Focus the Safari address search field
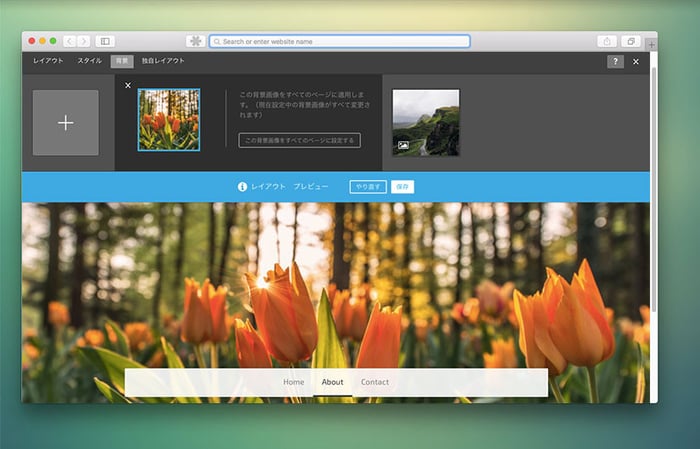This screenshot has height=449, width=700. pos(340,42)
